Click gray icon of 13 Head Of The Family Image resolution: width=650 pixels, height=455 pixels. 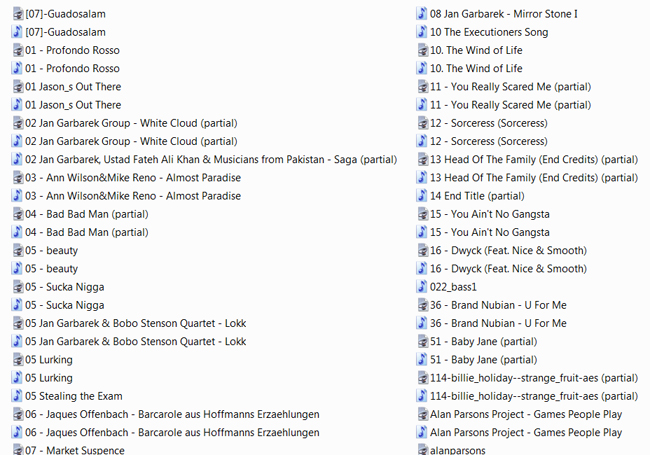422,160
